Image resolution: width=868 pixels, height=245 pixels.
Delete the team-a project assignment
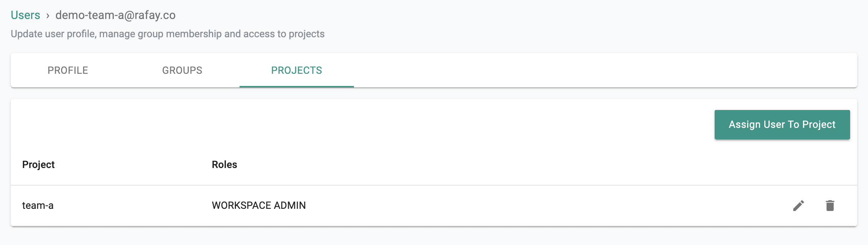click(x=830, y=206)
